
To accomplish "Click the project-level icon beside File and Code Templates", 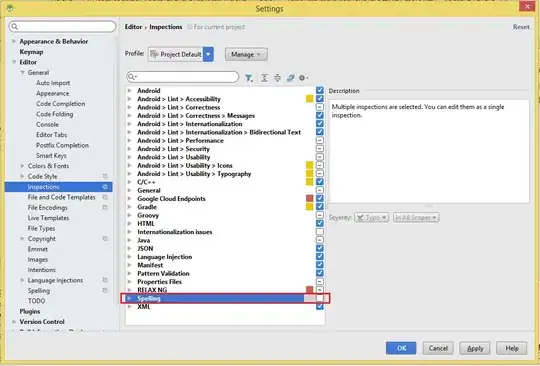I will [x=105, y=197].
